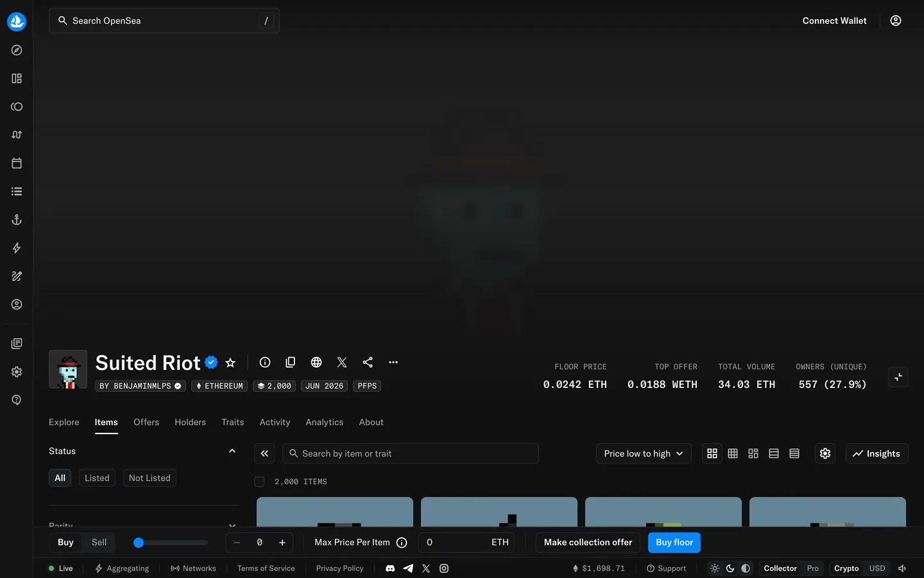Viewport: 924px width, 578px height.
Task: Go to the OpenSea home logo
Action: (17, 21)
